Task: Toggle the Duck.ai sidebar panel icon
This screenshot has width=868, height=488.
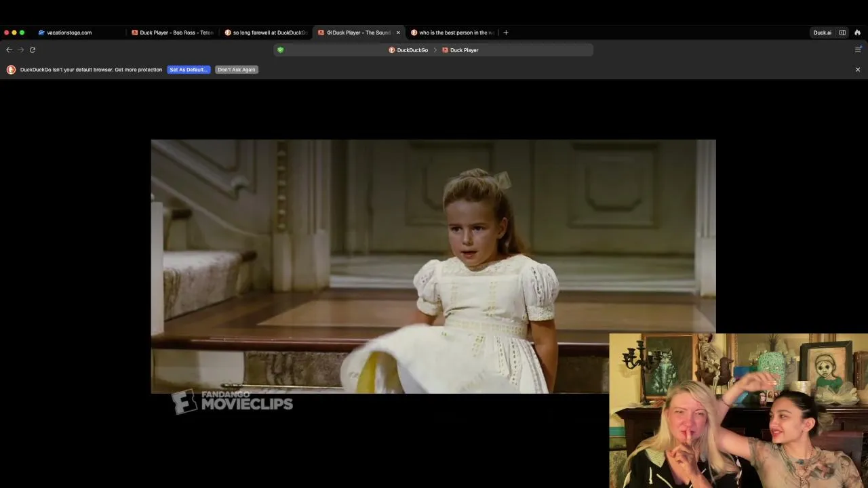Action: coord(842,33)
